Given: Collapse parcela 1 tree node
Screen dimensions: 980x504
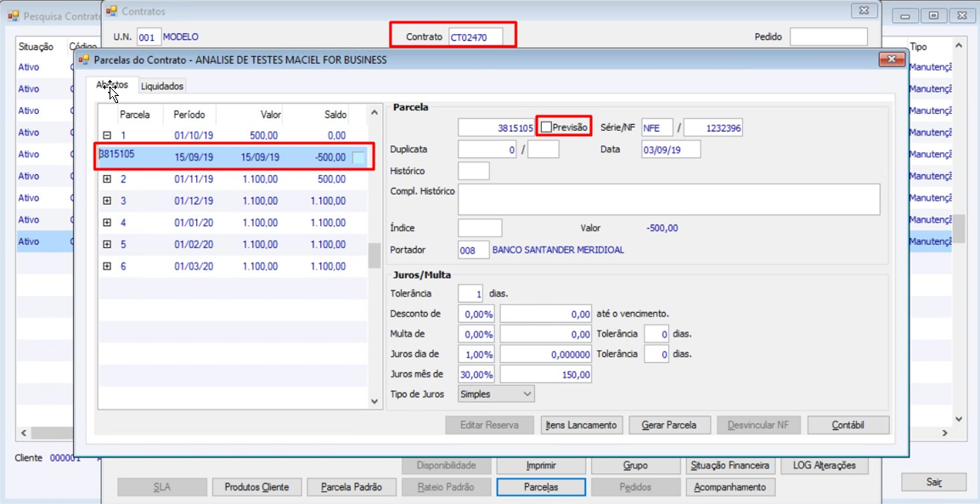Looking at the screenshot, I should click(107, 135).
